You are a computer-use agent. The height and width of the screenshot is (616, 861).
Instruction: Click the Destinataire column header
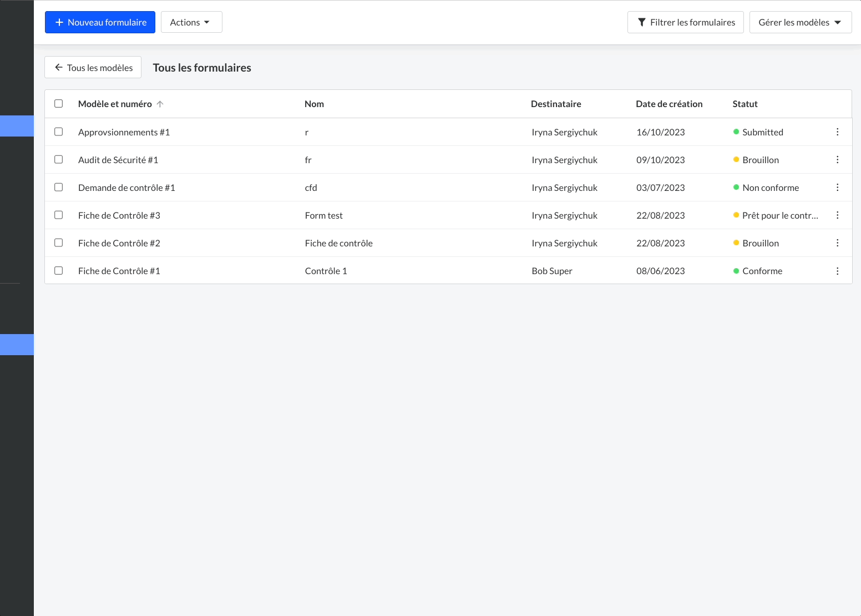pos(555,104)
